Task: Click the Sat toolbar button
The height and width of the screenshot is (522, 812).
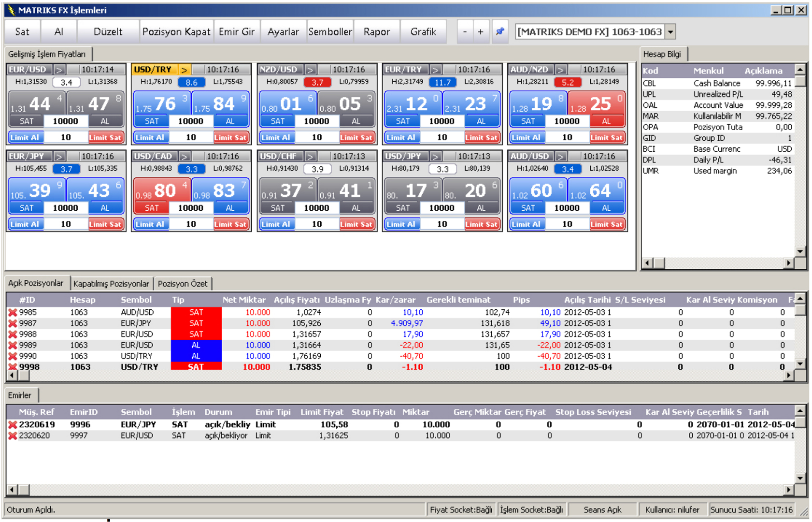Action: tap(22, 32)
